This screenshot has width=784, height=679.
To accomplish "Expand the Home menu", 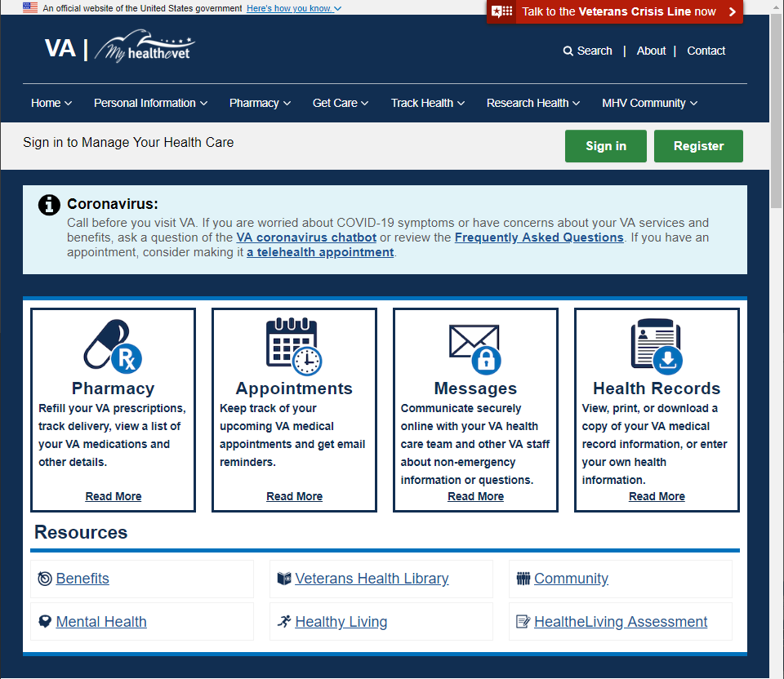I will [51, 103].
